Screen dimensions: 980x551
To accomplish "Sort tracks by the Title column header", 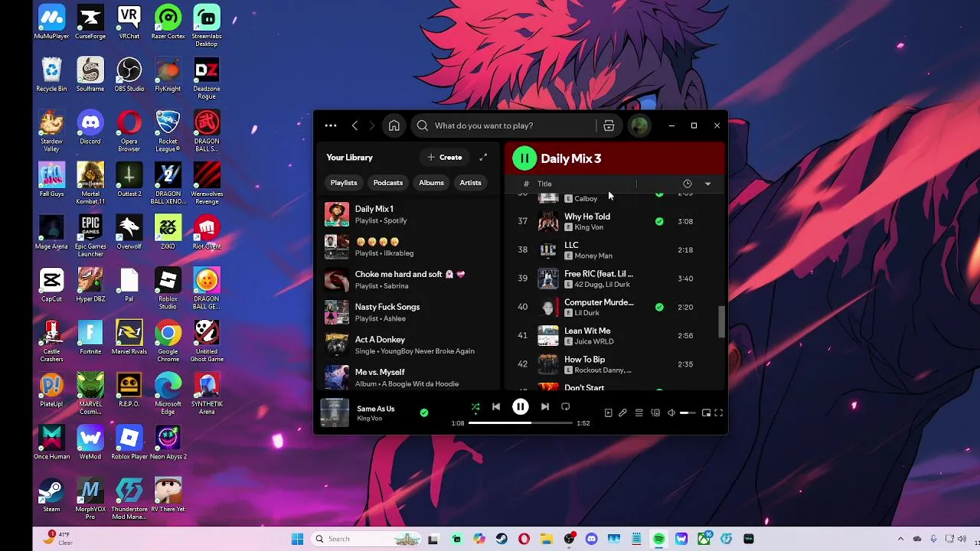I will click(x=544, y=184).
